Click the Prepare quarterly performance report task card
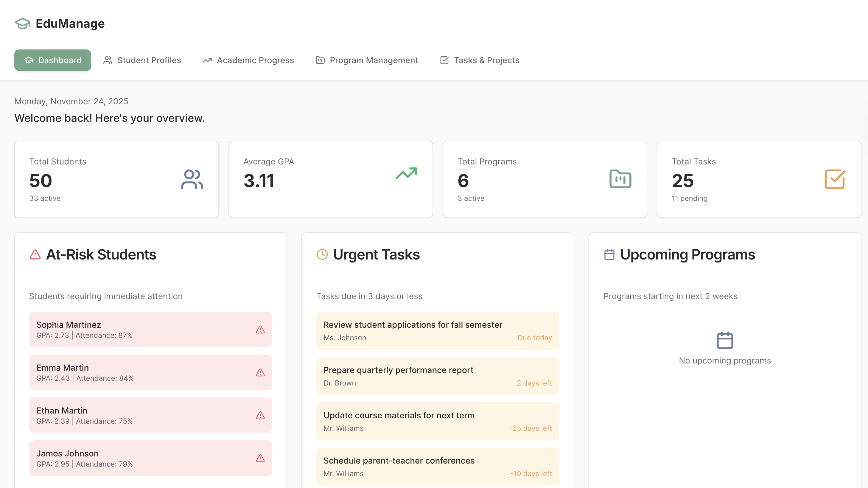 point(437,376)
